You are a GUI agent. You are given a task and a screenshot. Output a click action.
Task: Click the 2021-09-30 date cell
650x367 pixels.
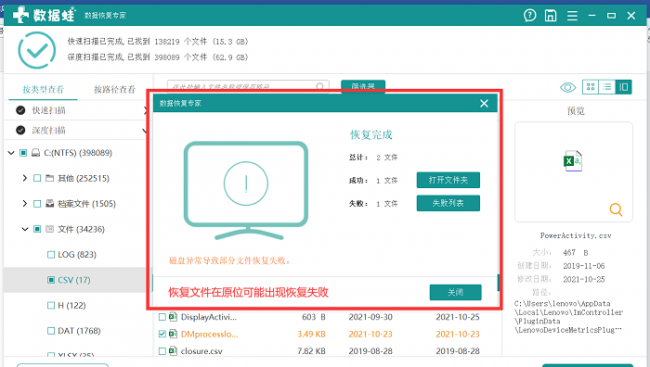click(371, 317)
